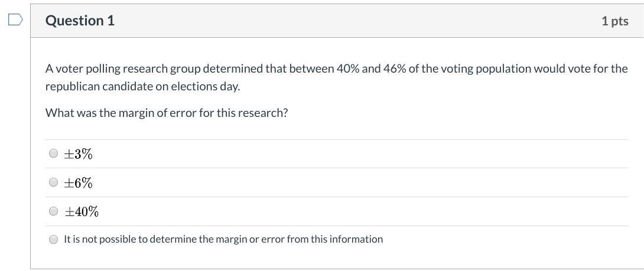Click '46%' in the question text

click(x=394, y=68)
